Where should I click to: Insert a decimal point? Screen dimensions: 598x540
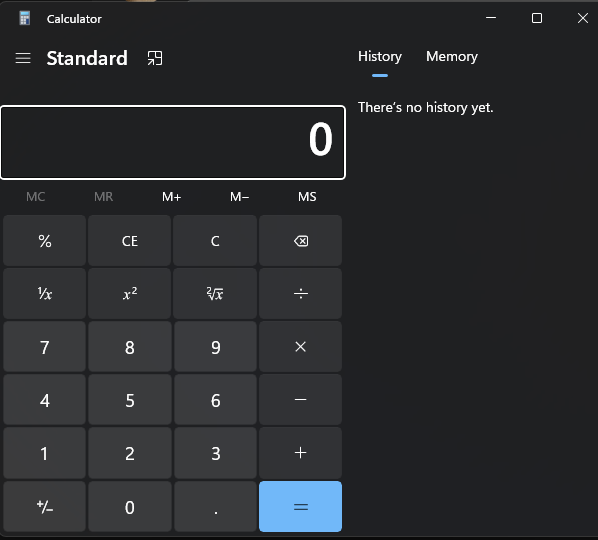[215, 506]
